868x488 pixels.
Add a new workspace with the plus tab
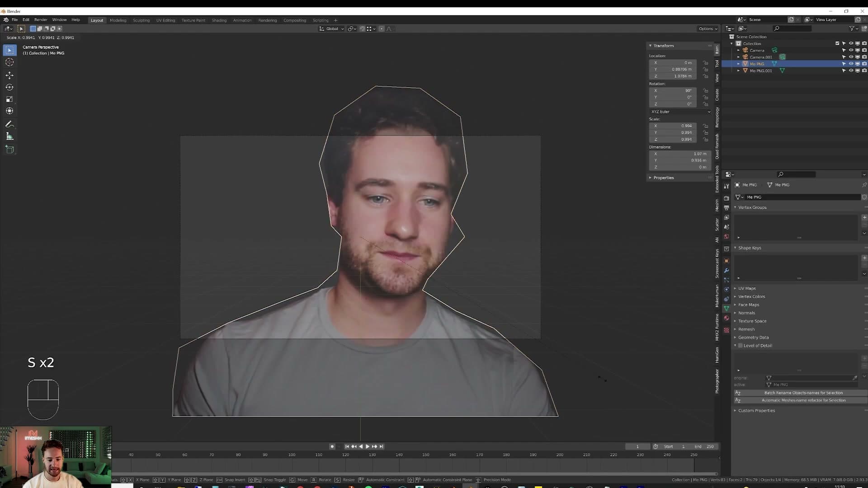(335, 20)
